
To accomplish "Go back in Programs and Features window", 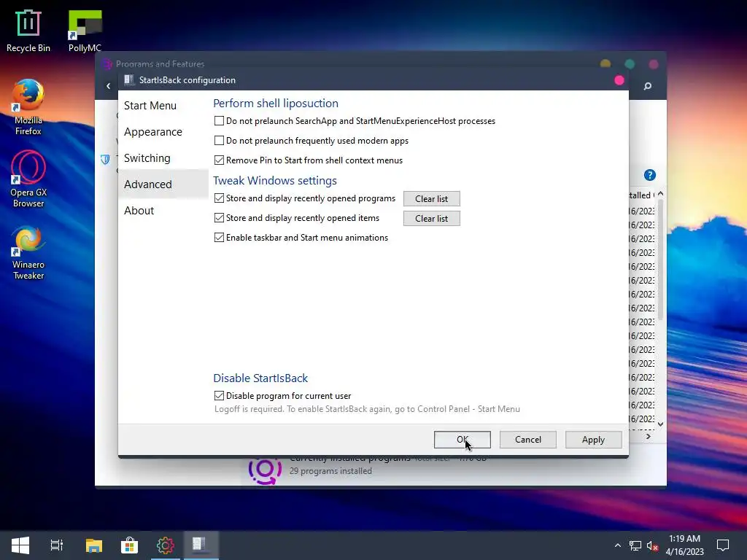I will 108,86.
